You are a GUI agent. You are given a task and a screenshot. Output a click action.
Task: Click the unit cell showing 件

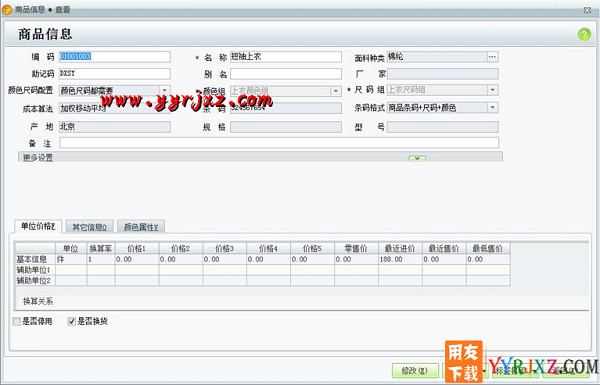71,259
